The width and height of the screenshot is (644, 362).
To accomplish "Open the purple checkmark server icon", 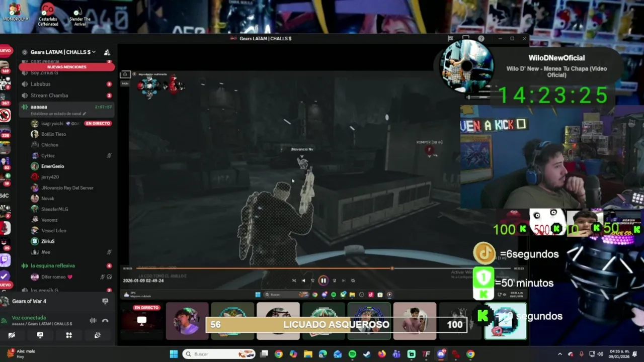I will [5, 276].
